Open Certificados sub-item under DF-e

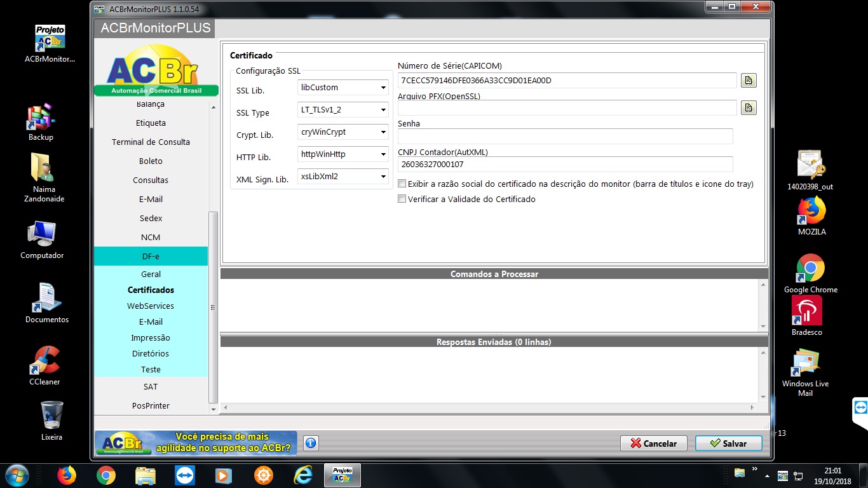[151, 290]
